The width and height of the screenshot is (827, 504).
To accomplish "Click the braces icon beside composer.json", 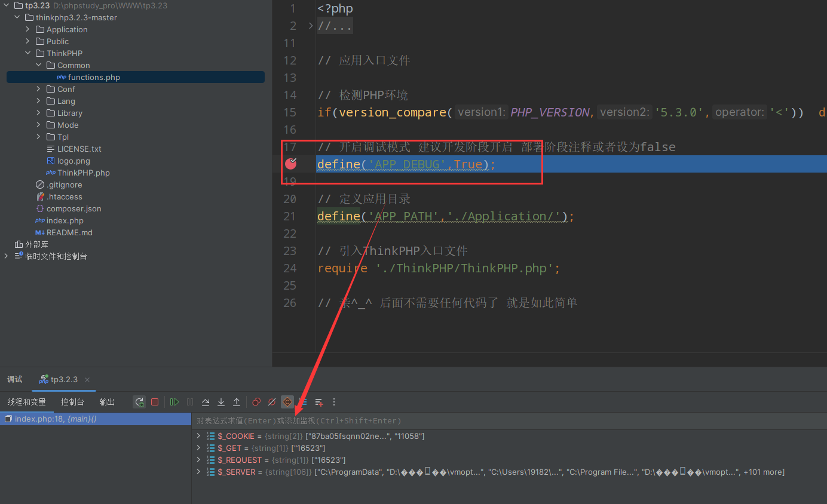I will pyautogui.click(x=40, y=208).
